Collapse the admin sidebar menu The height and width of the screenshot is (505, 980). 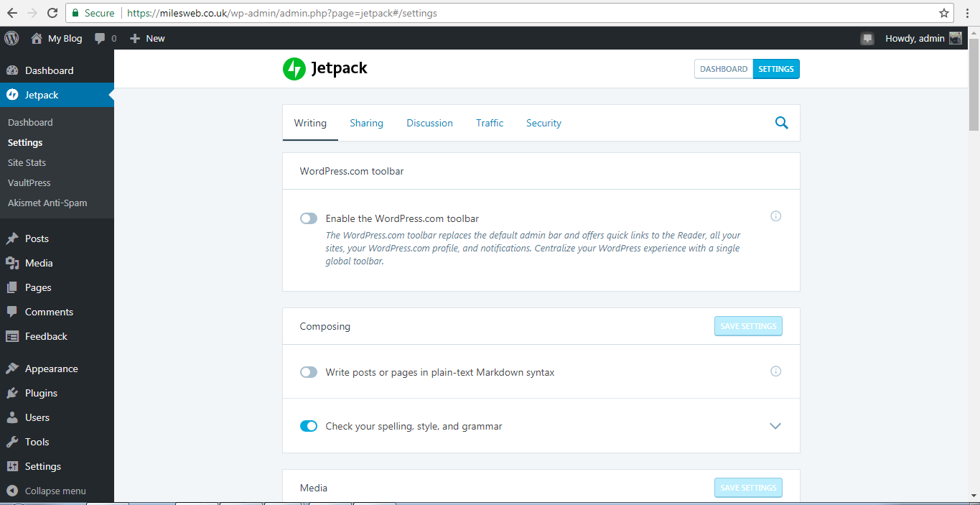pyautogui.click(x=47, y=491)
